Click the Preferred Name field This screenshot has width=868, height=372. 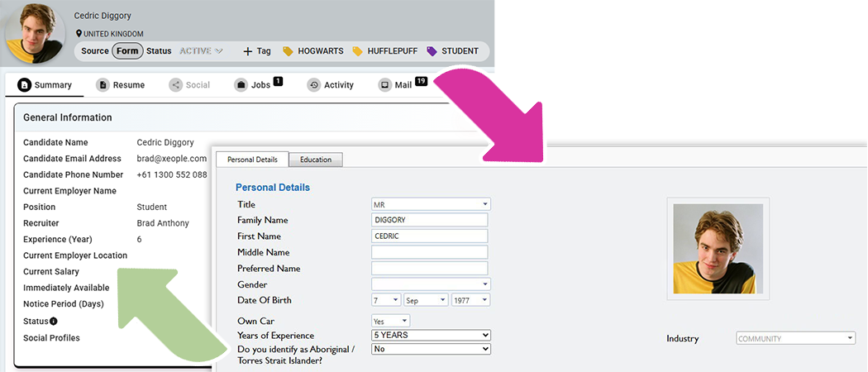tap(430, 268)
